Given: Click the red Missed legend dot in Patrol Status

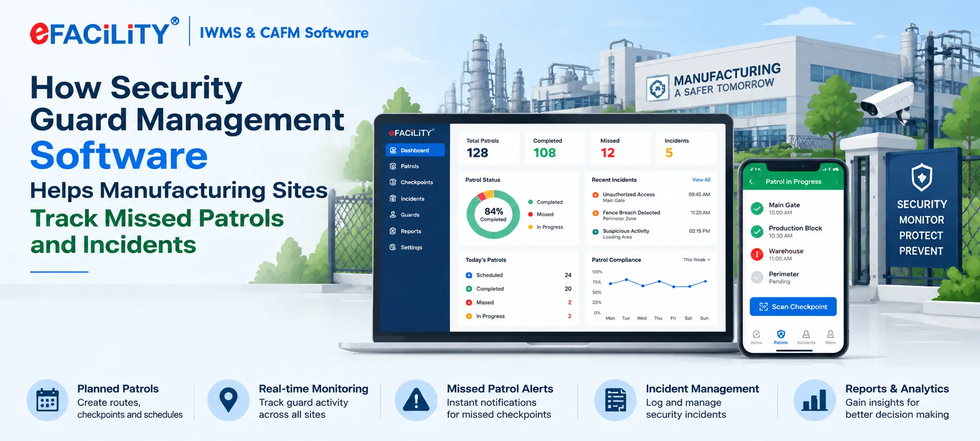Looking at the screenshot, I should tap(530, 214).
